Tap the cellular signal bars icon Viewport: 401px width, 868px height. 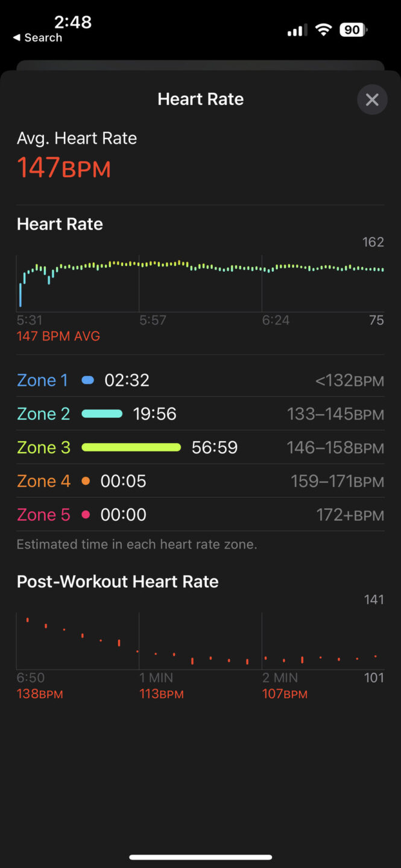coord(296,30)
